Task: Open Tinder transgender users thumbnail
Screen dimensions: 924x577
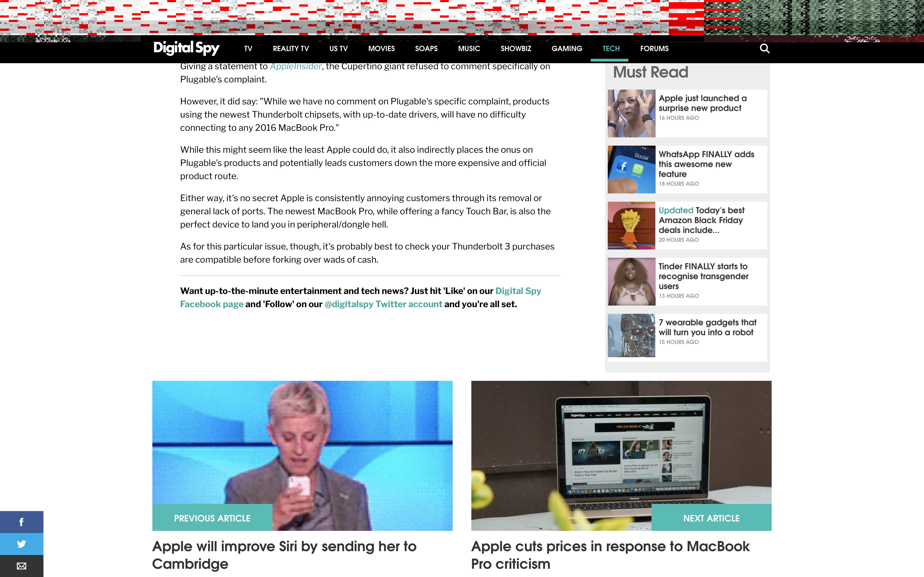Action: point(631,282)
